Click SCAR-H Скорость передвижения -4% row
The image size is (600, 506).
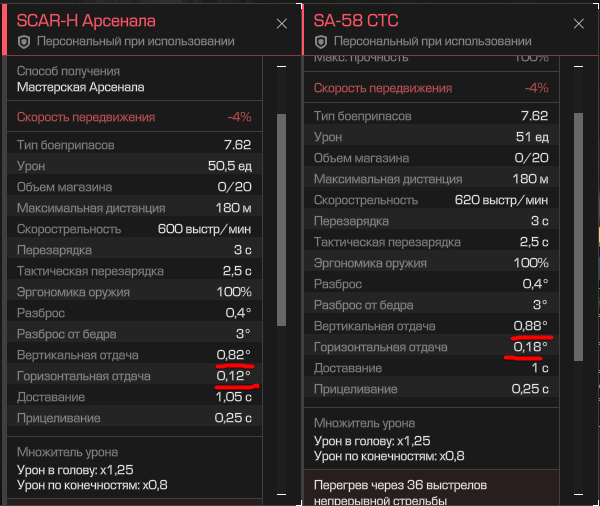point(134,117)
